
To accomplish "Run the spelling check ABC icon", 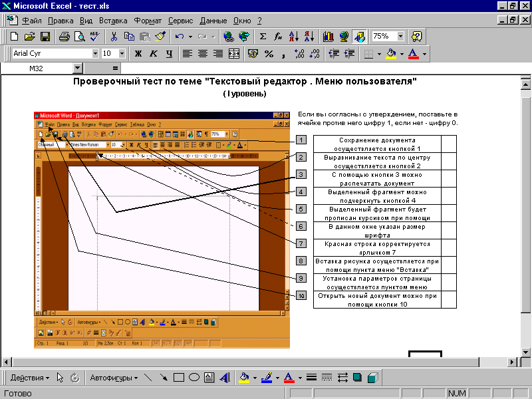I will point(95,37).
